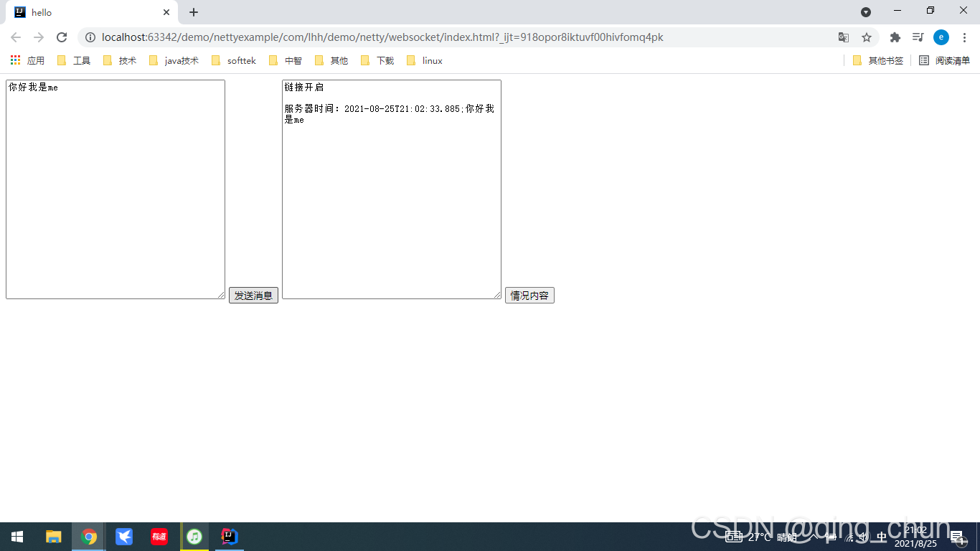Open the linux bookmark folder
Image resolution: width=980 pixels, height=551 pixels.
(425, 61)
